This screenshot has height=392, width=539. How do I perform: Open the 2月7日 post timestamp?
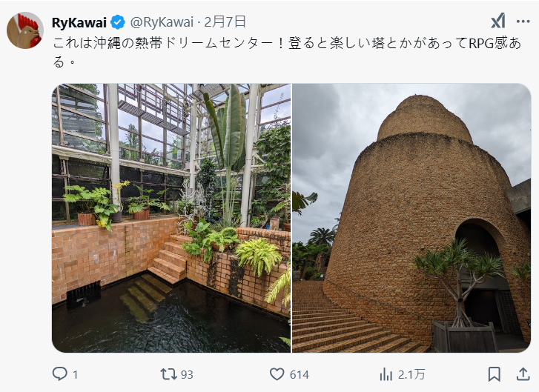coord(225,22)
